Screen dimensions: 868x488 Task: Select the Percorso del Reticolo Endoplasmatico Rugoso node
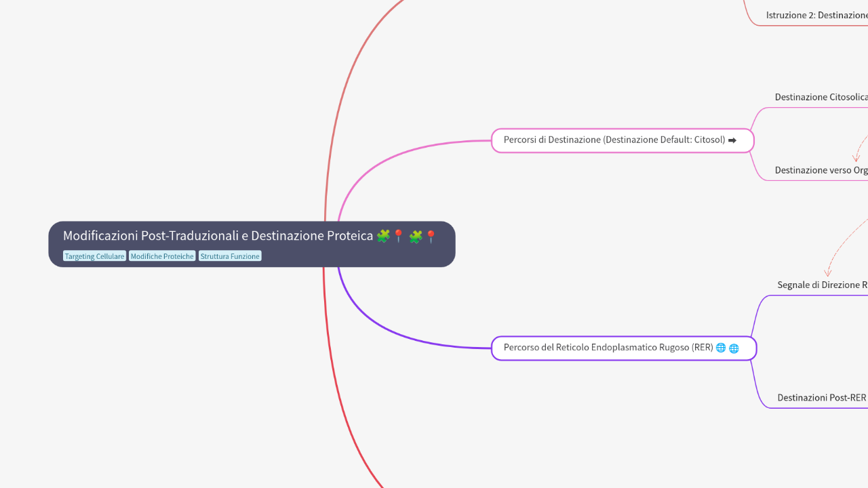point(608,348)
